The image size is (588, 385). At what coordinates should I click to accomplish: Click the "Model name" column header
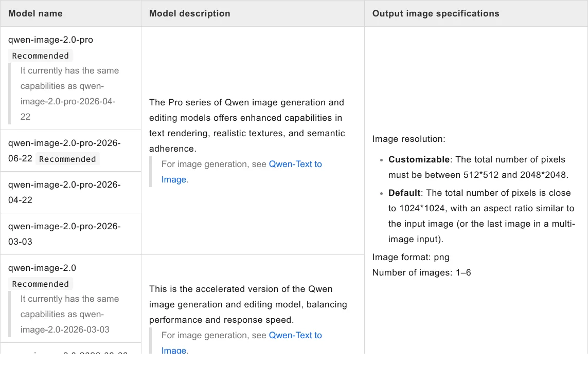tap(35, 13)
